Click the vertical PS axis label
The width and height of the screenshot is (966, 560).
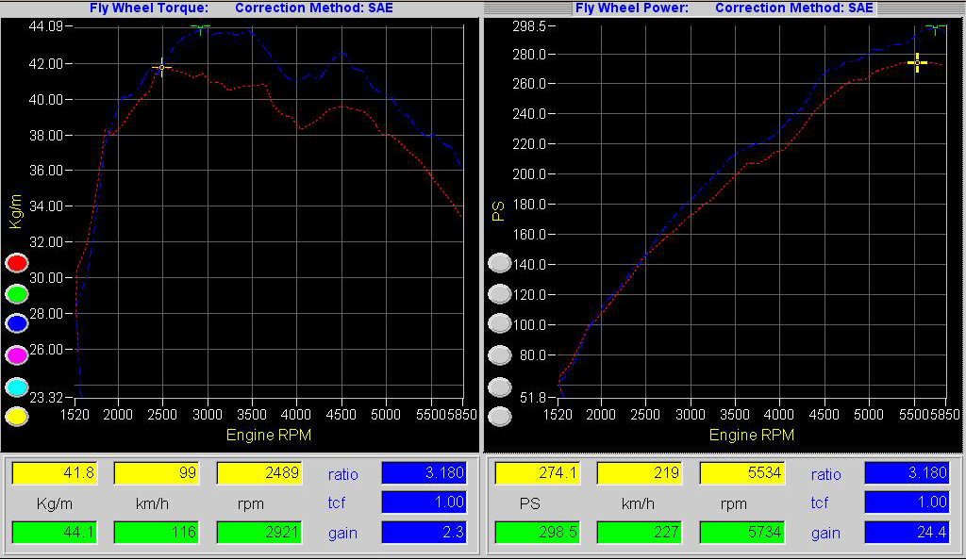pyautogui.click(x=498, y=211)
